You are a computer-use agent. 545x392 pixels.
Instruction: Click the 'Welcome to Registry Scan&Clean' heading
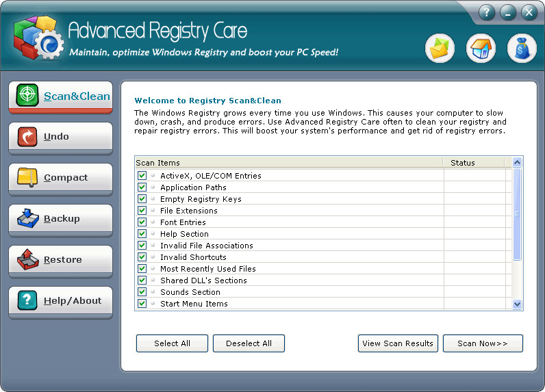click(x=208, y=101)
